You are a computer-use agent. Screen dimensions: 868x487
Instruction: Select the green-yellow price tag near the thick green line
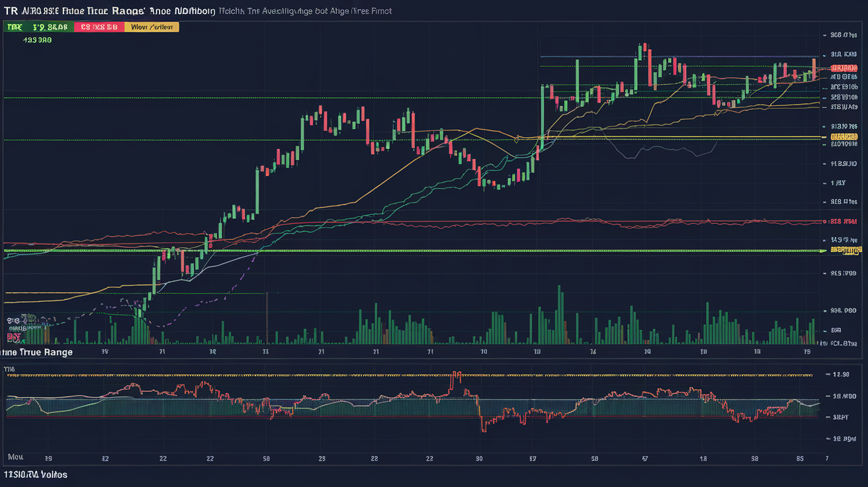click(845, 250)
